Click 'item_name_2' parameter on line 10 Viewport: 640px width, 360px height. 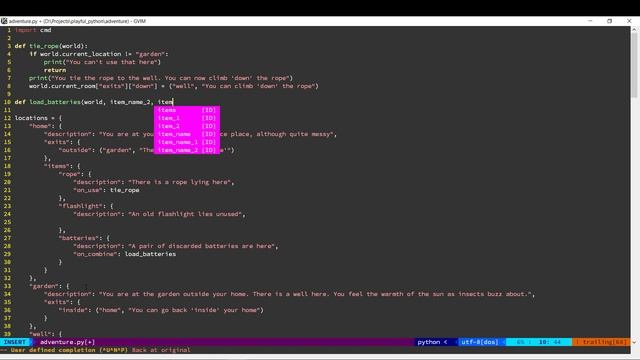click(130, 102)
